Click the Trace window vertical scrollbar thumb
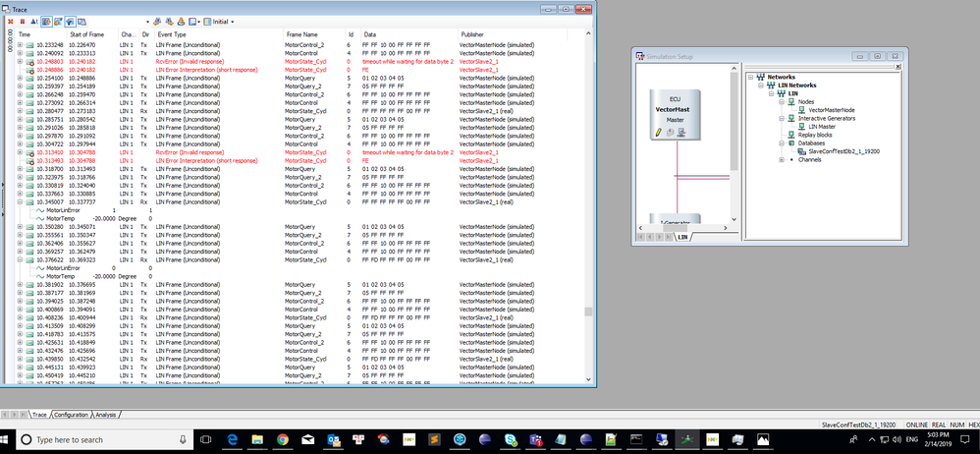The height and width of the screenshot is (454, 980). click(587, 312)
